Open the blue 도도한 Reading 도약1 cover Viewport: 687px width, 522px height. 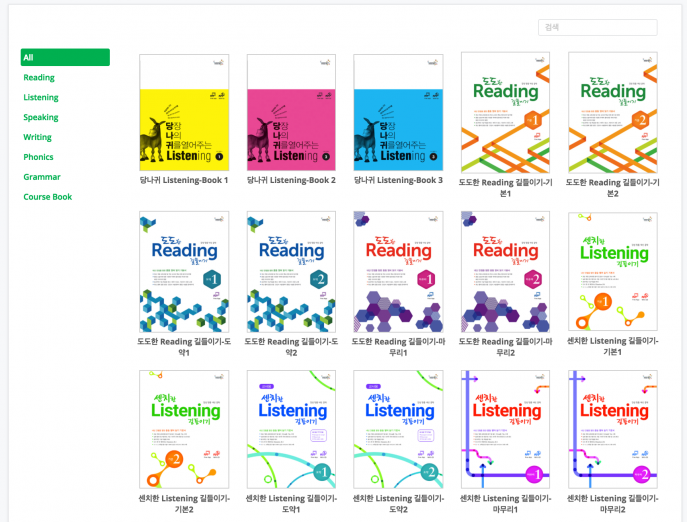click(184, 271)
